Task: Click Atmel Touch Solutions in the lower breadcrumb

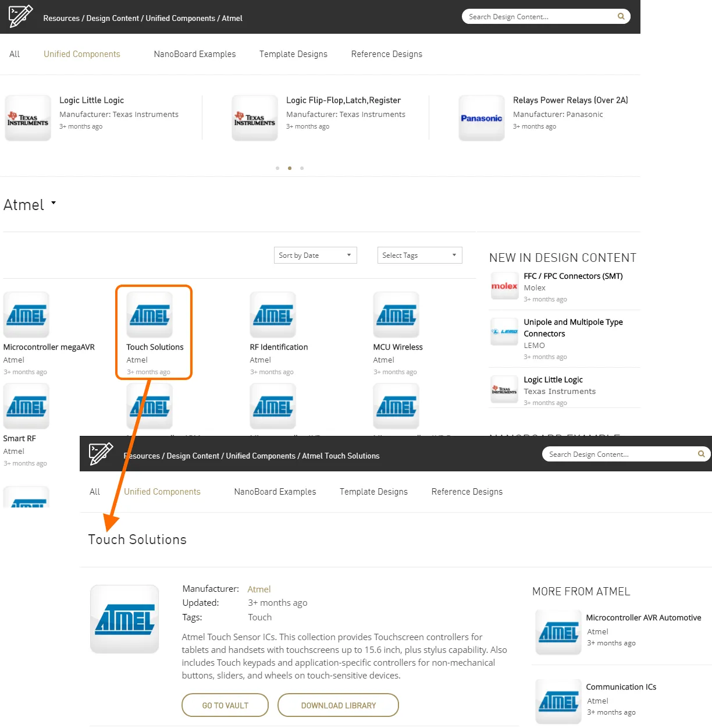Action: [x=341, y=456]
